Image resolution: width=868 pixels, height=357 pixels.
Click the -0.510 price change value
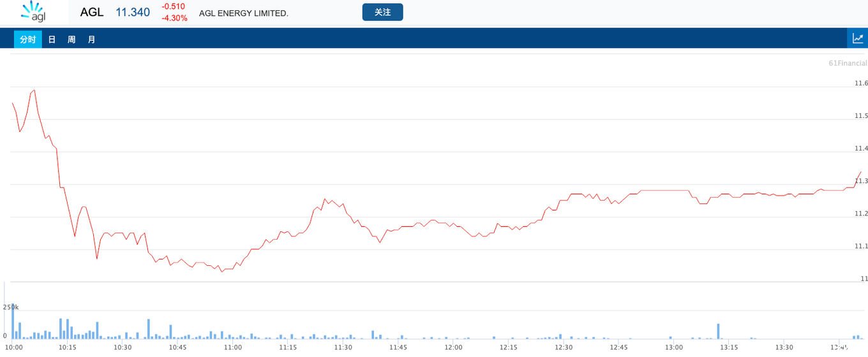(174, 6)
